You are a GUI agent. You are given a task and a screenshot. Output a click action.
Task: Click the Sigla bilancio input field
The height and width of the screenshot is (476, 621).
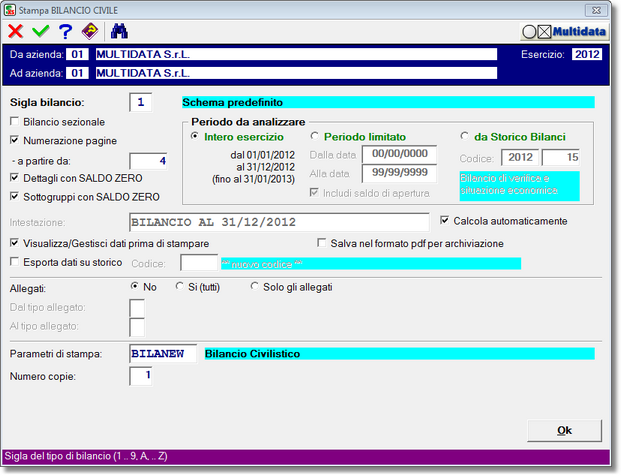141,103
